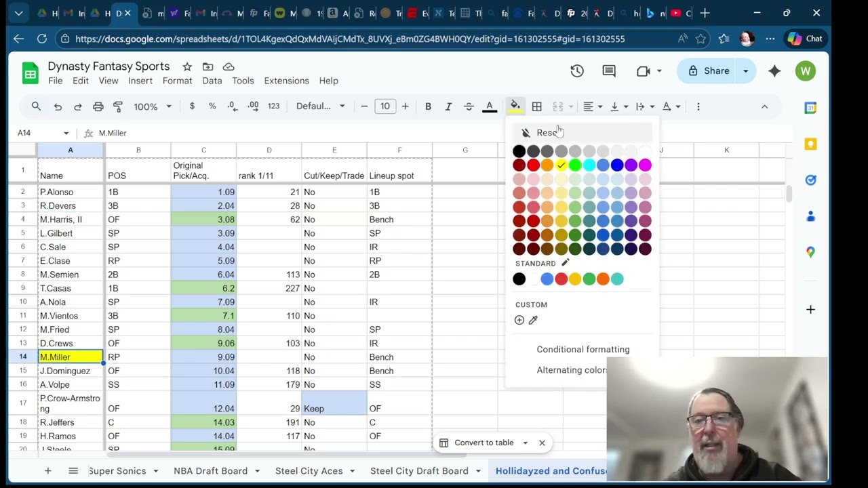Select the cell containing Keep
Screen dimensions: 868x488
(x=334, y=403)
